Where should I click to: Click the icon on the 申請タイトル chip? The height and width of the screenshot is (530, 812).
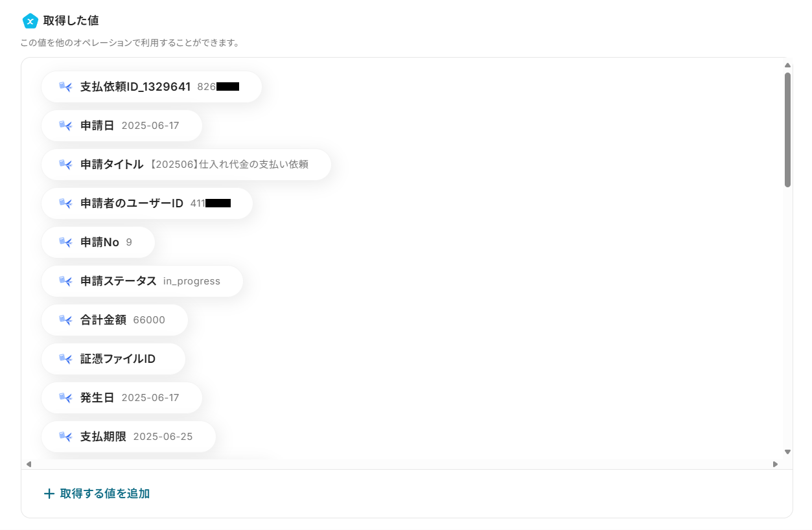click(x=65, y=165)
